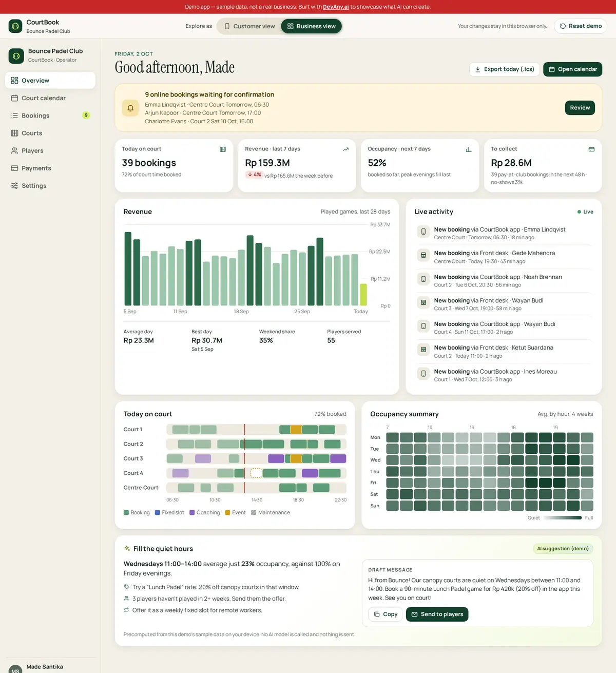The image size is (616, 673).
Task: Click the green Booking legend swatch
Action: [x=126, y=513]
